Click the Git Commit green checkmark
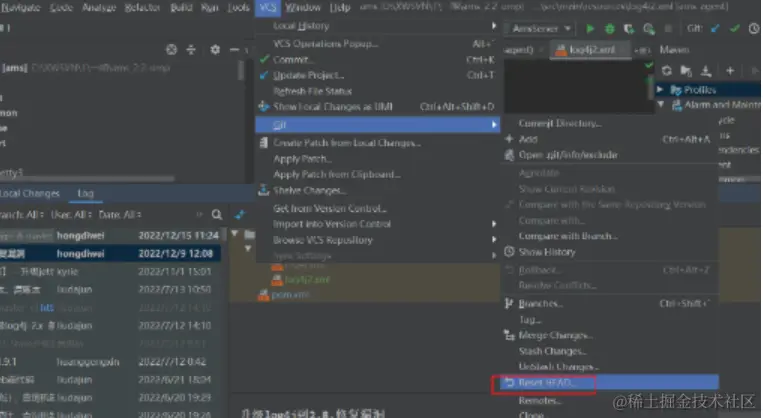Viewport: 763px width, 418px height. click(735, 29)
